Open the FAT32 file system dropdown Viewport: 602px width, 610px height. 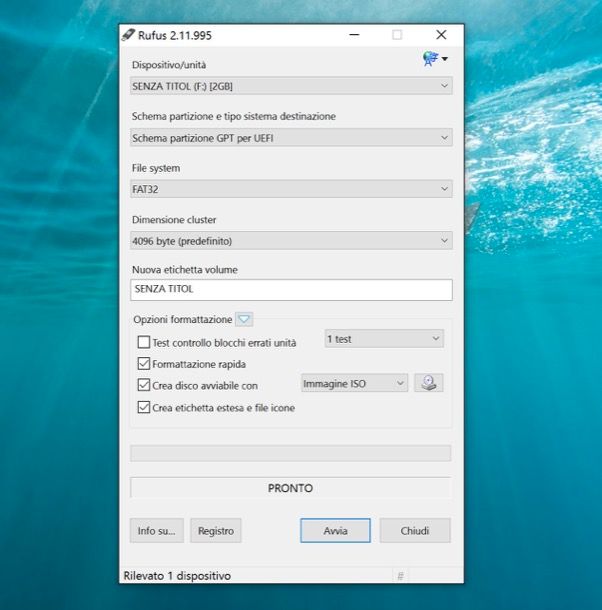coord(291,189)
